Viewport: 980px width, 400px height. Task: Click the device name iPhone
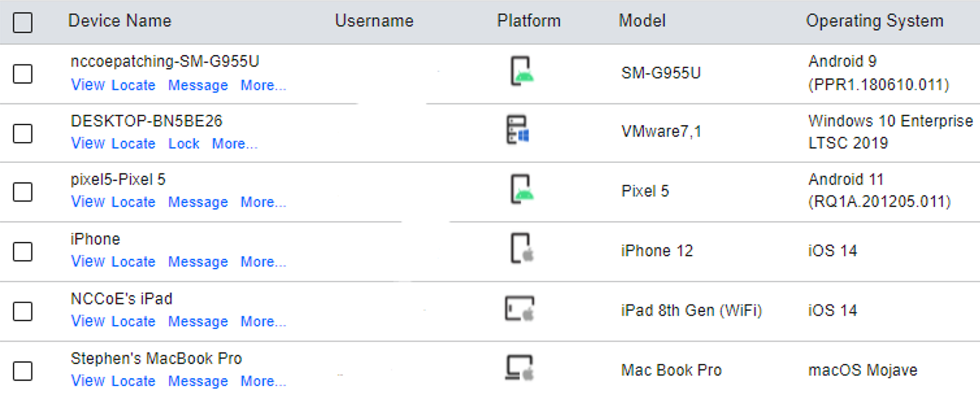95,239
